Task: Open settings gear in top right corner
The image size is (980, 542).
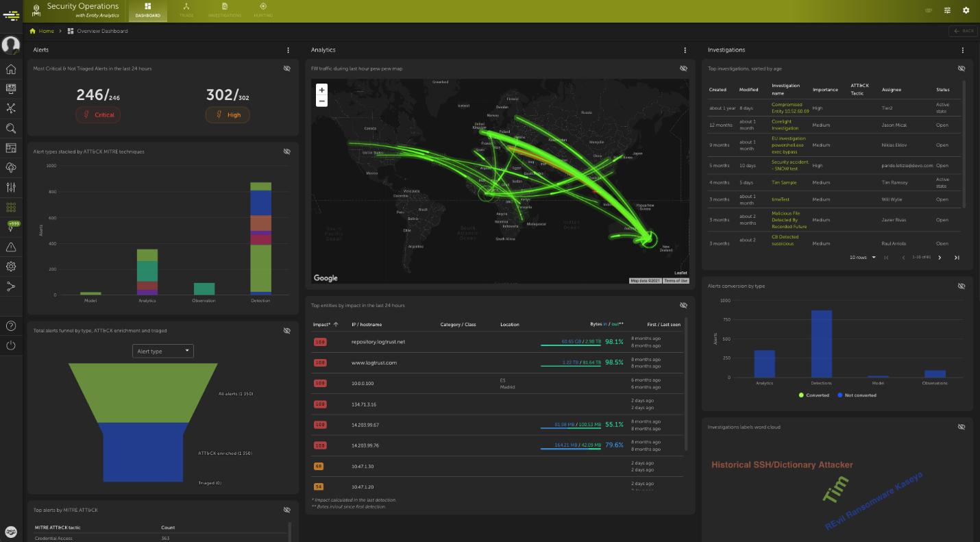Action: [x=966, y=10]
